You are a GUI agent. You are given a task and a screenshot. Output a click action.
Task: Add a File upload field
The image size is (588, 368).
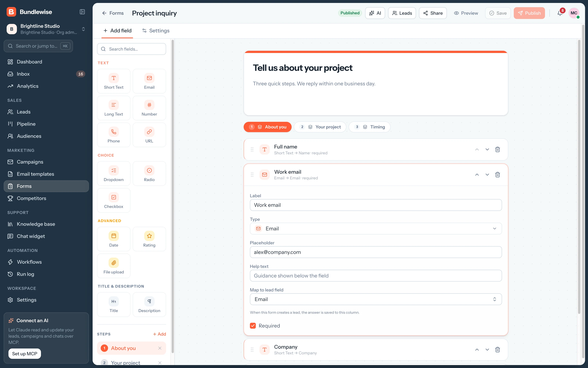(x=114, y=266)
